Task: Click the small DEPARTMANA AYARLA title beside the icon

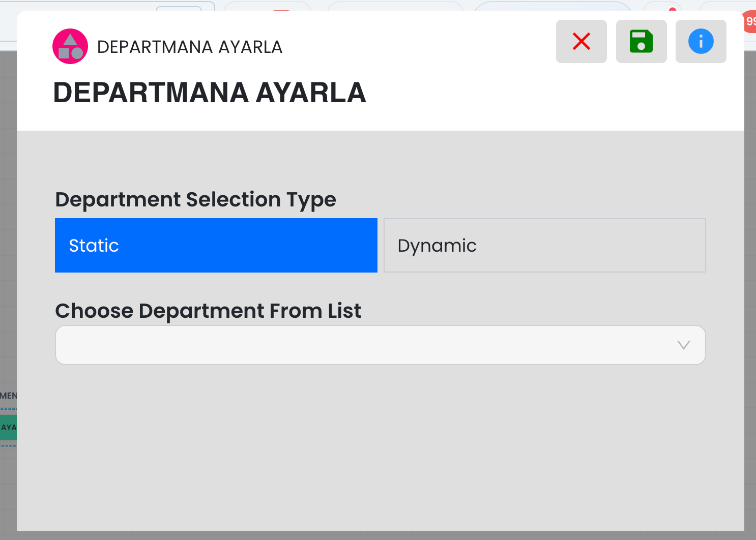Action: coord(189,47)
